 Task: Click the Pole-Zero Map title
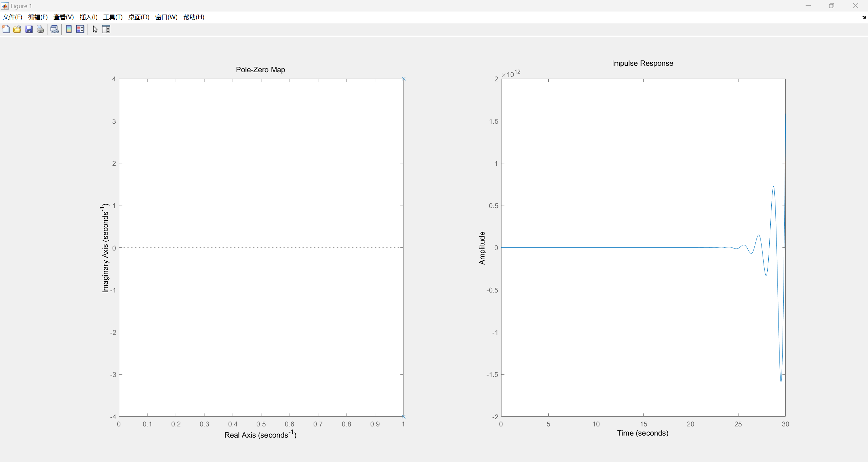point(260,70)
